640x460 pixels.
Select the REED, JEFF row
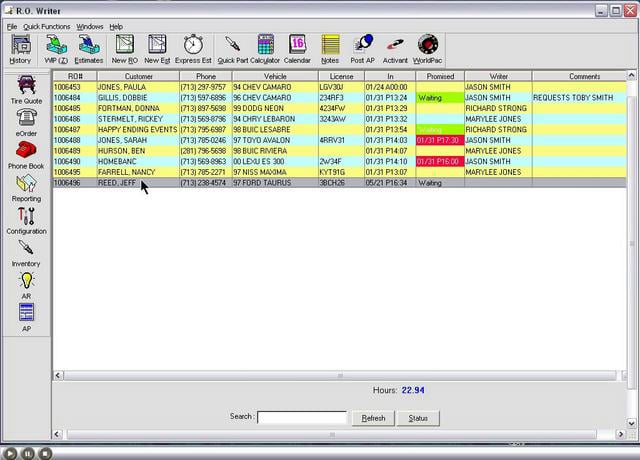(340, 182)
